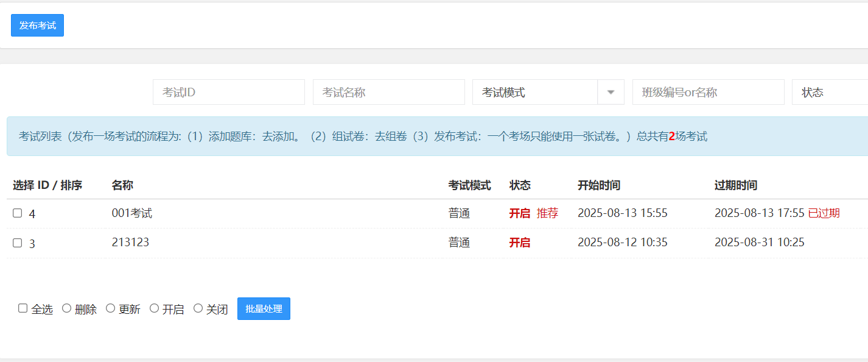The height and width of the screenshot is (362, 868).
Task: Click the 001考试 exam name
Action: [132, 213]
